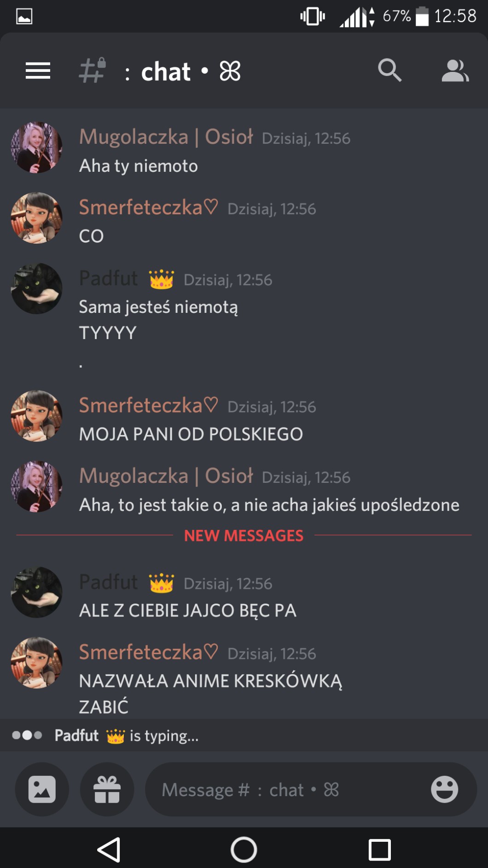488x868 pixels.
Task: Tap the gift icon button
Action: 107,789
